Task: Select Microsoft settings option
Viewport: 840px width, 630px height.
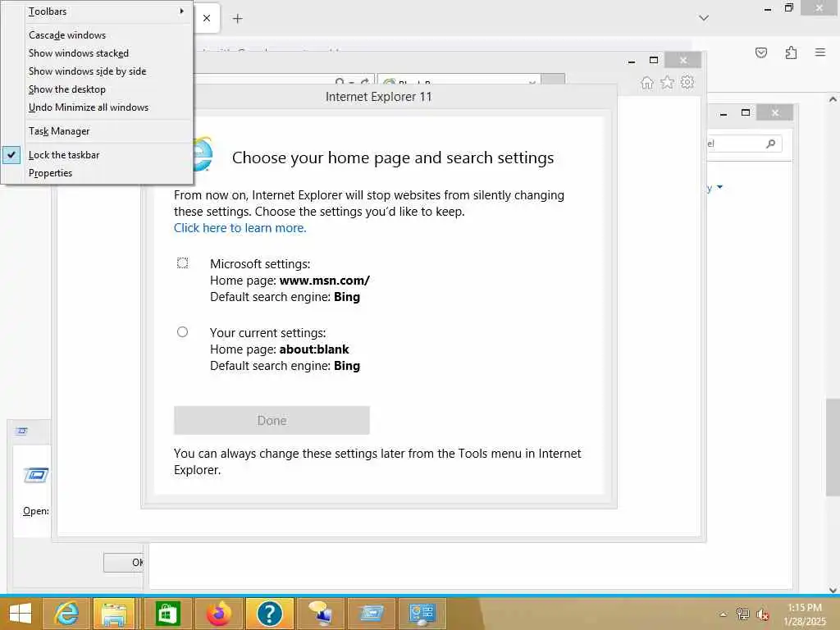Action: click(183, 263)
